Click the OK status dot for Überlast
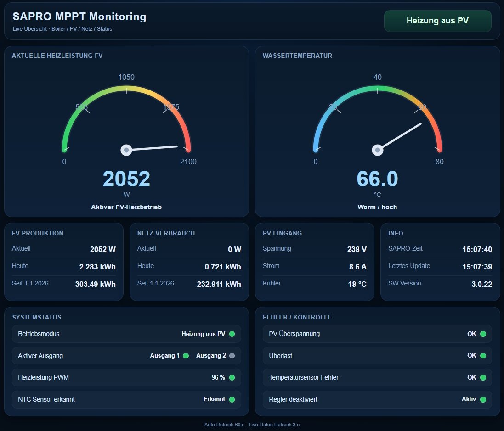The height and width of the screenshot is (431, 504). [483, 356]
